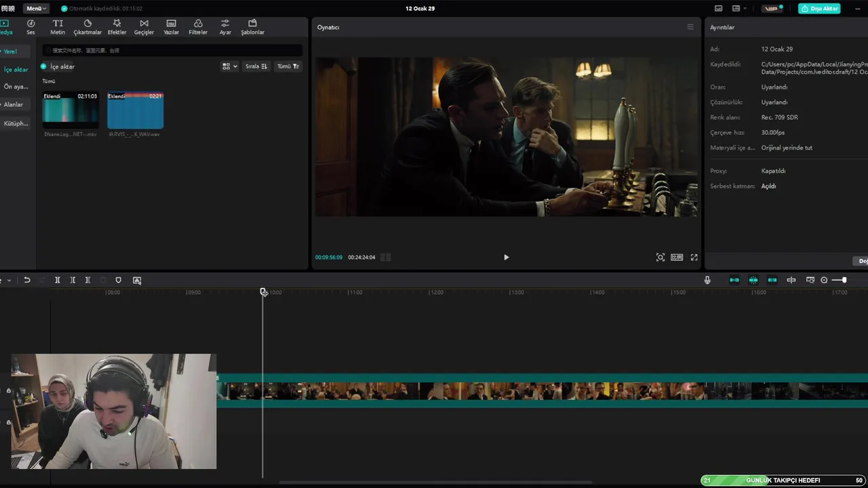Screen dimensions: 868x488
Task: Adjust the timeline zoom slider
Action: 844,280
